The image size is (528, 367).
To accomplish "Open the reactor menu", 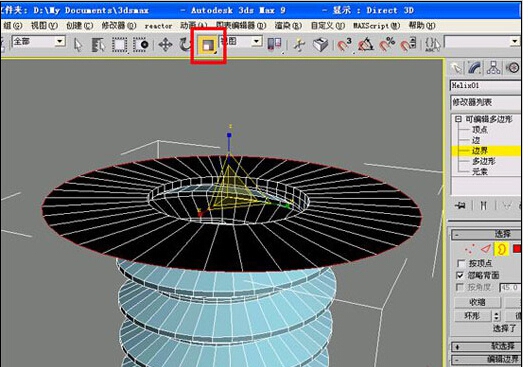I will [x=158, y=26].
